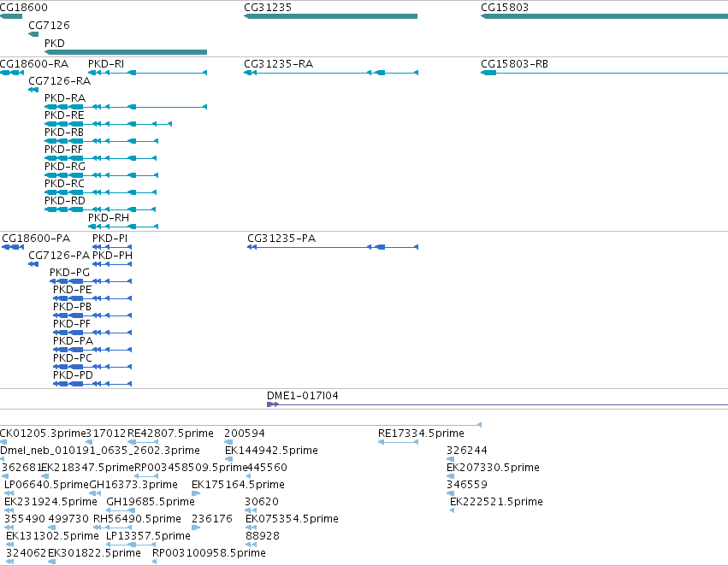728x566 pixels.
Task: Select the PKD-PG protein label
Action: pos(69,273)
